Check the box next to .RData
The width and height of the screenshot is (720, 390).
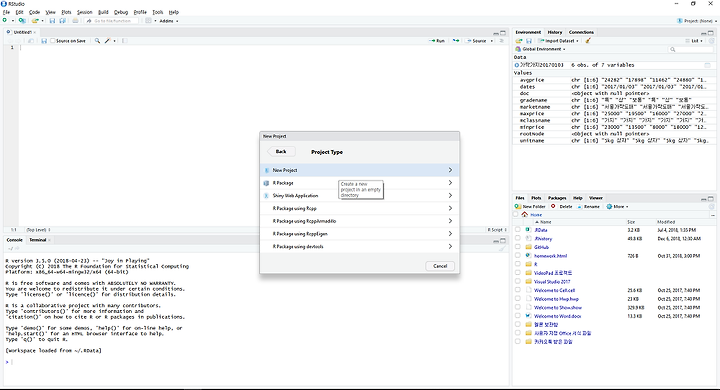click(518, 230)
